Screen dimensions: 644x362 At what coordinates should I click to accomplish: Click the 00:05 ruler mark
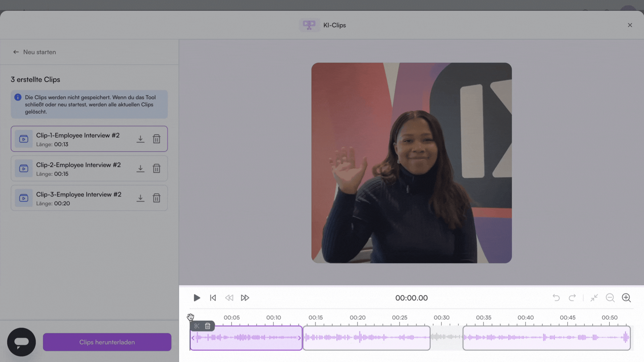tap(232, 317)
